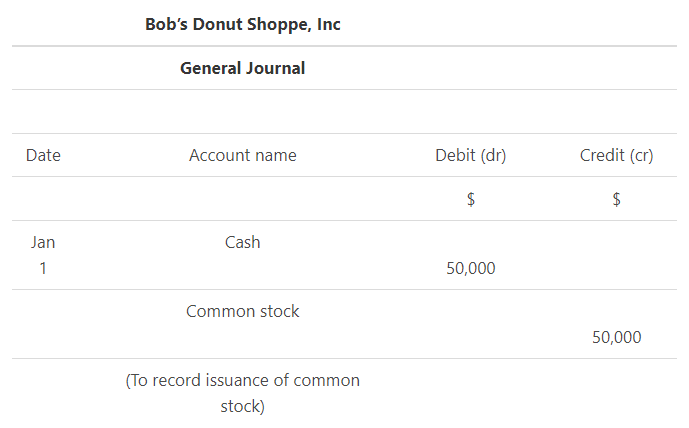Click the 50,000 credit amount for Common stock
Viewport: 689px width, 428px height.
point(616,337)
